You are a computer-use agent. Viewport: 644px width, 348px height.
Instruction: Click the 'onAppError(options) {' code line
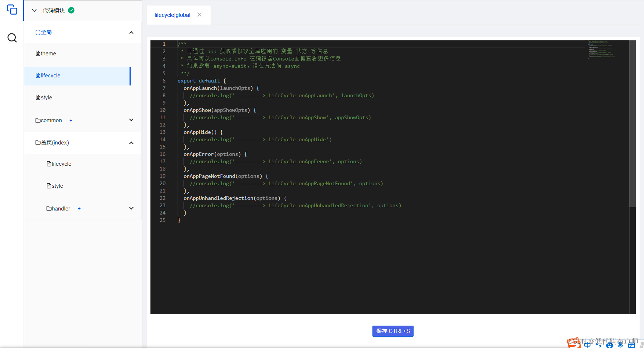[215, 154]
